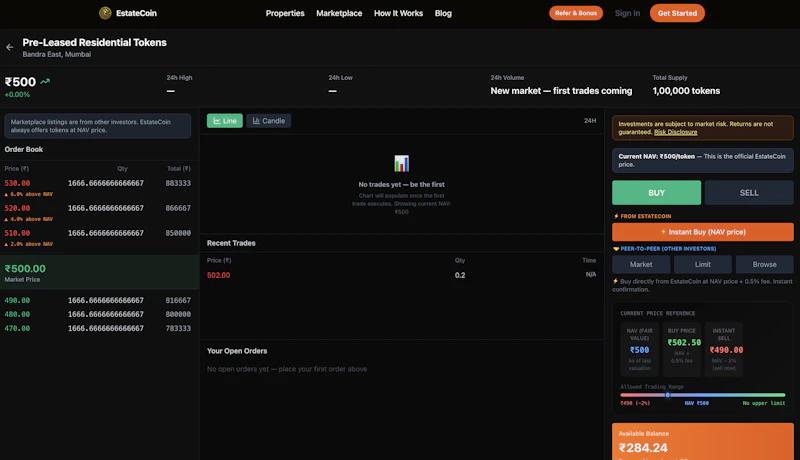Choose the Limit order type tab
The image size is (800, 460).
click(703, 264)
